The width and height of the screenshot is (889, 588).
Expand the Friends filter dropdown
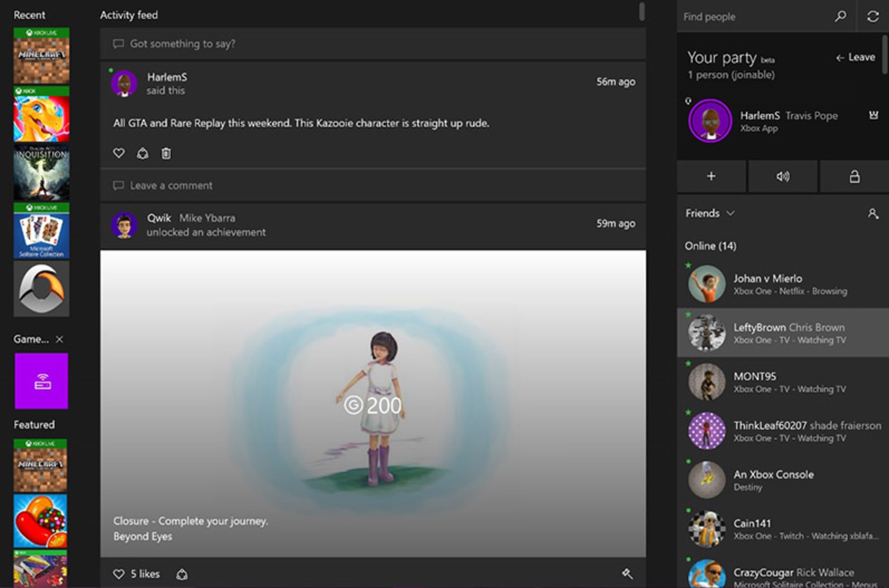pos(710,213)
